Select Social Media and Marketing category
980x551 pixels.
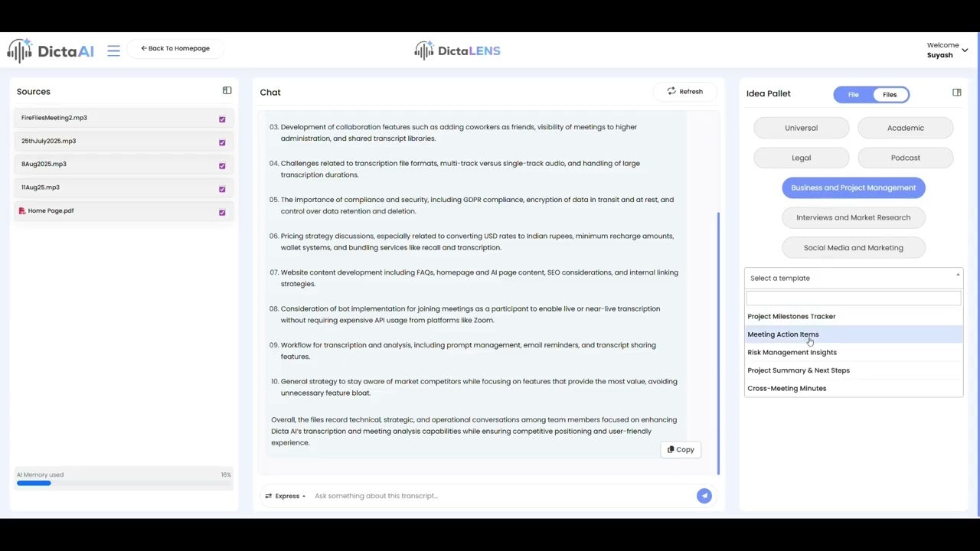[854, 247]
